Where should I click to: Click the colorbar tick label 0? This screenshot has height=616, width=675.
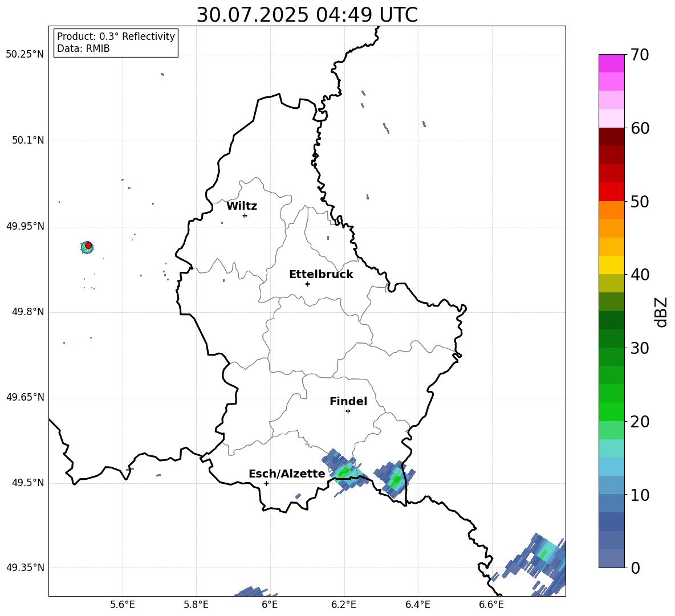pos(635,568)
